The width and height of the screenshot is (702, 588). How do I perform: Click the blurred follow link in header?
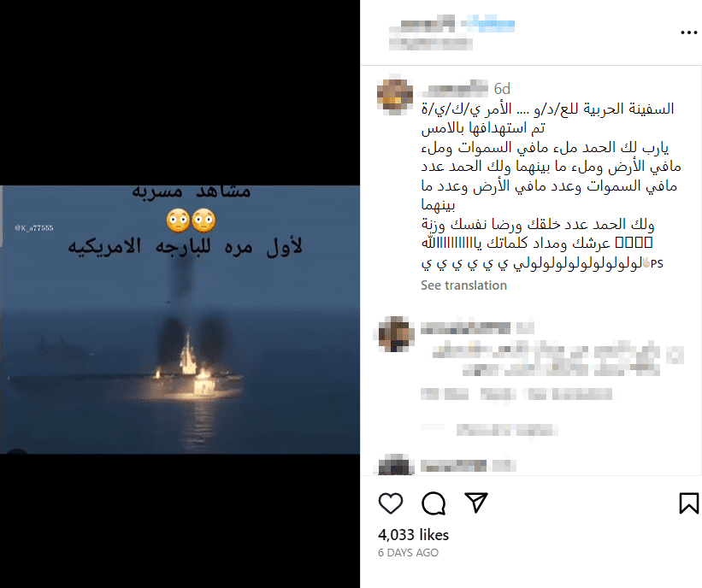click(490, 24)
